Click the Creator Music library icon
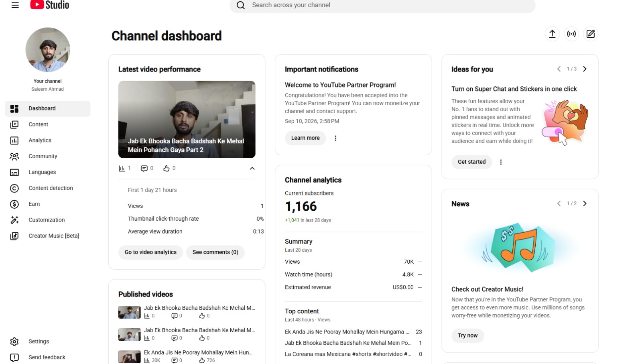The height and width of the screenshot is (364, 642). pos(14,236)
